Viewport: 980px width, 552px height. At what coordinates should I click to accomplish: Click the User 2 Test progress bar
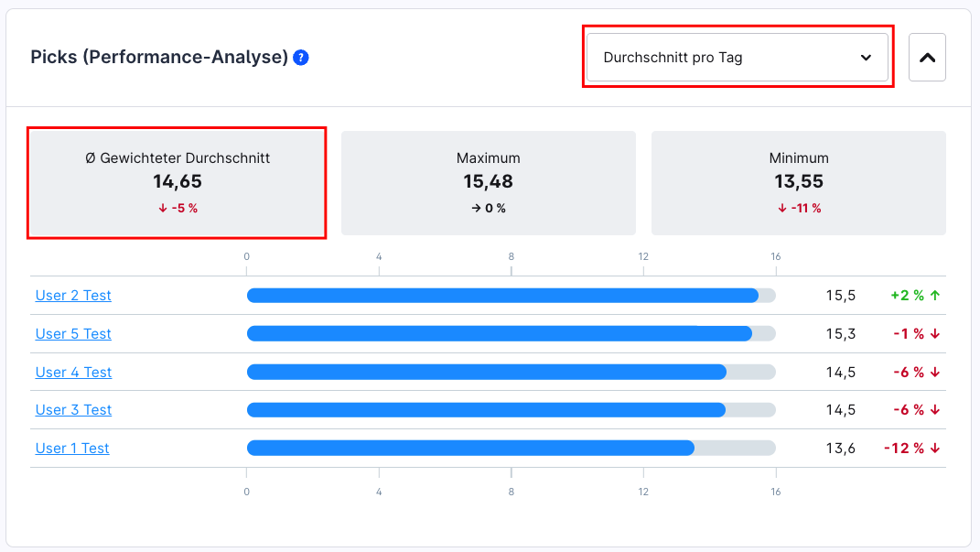coord(511,296)
